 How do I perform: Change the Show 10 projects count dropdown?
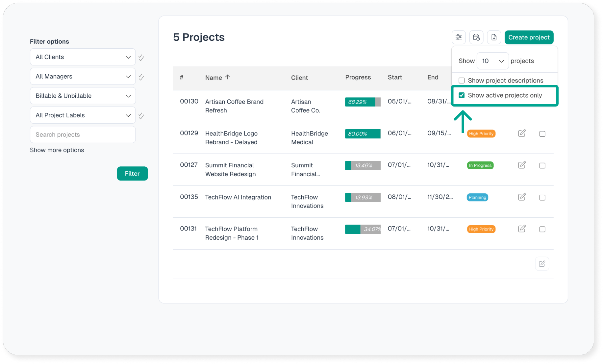point(492,61)
